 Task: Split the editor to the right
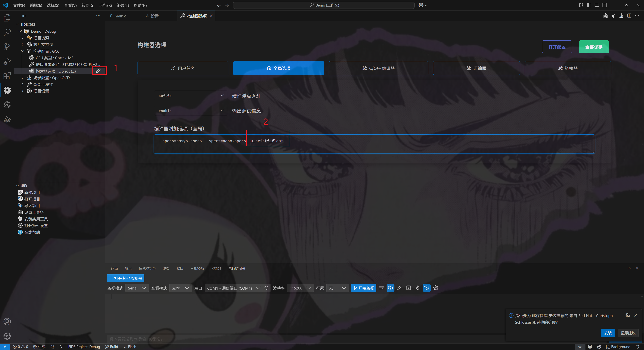(629, 16)
